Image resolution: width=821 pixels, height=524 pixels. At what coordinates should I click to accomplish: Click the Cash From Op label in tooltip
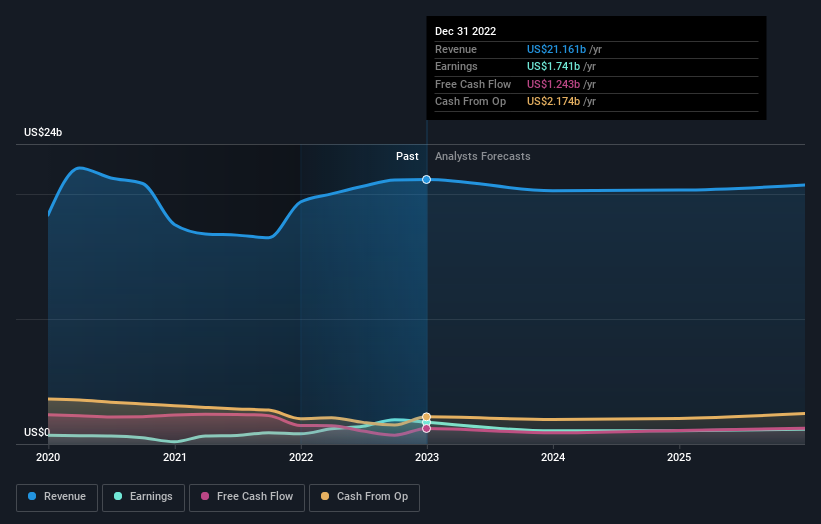tap(470, 102)
